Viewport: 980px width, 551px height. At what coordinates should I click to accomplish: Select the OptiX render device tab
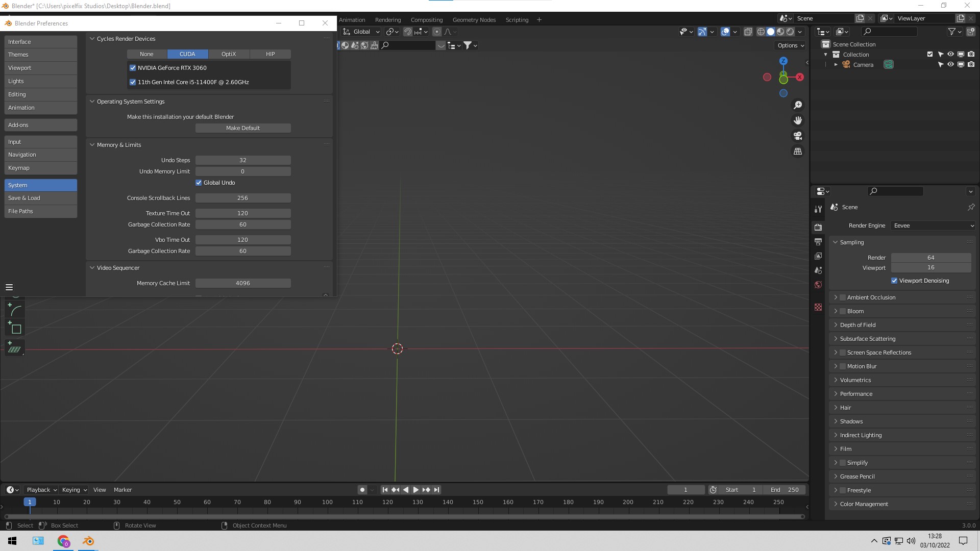(229, 54)
